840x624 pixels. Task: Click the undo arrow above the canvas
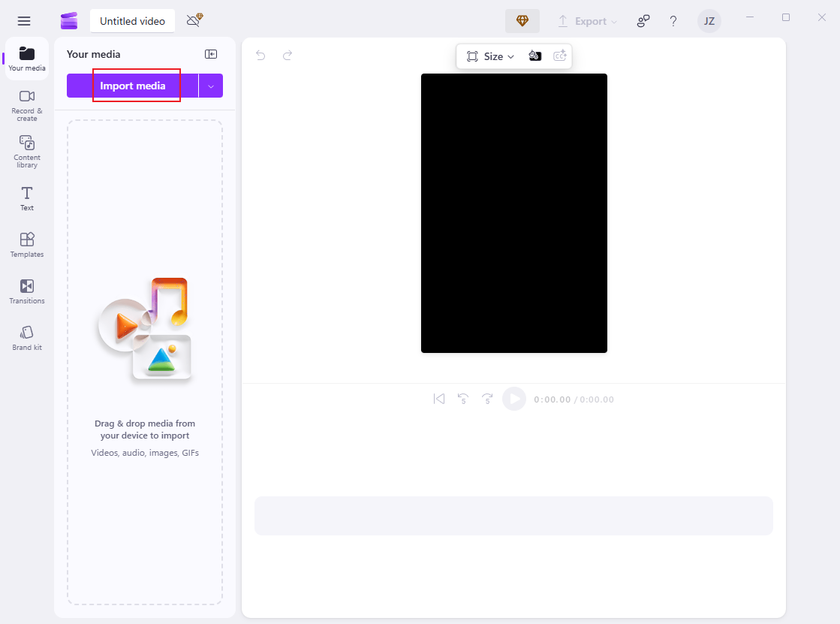tap(260, 55)
